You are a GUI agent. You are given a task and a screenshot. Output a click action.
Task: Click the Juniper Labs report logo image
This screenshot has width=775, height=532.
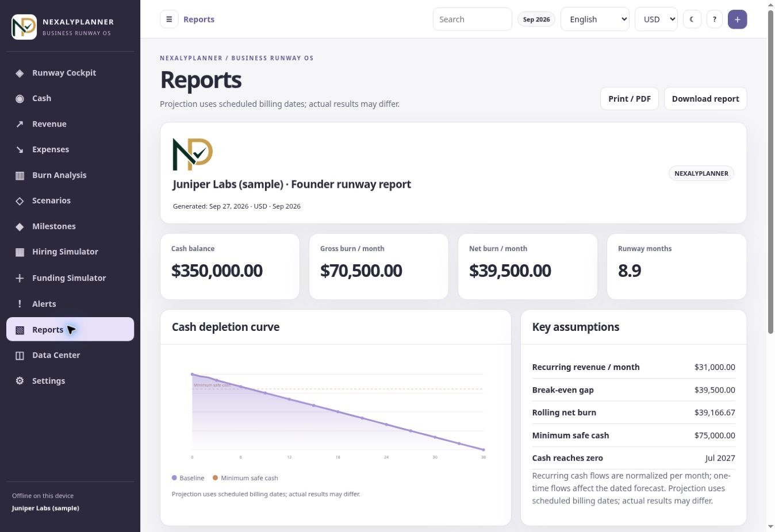click(193, 154)
